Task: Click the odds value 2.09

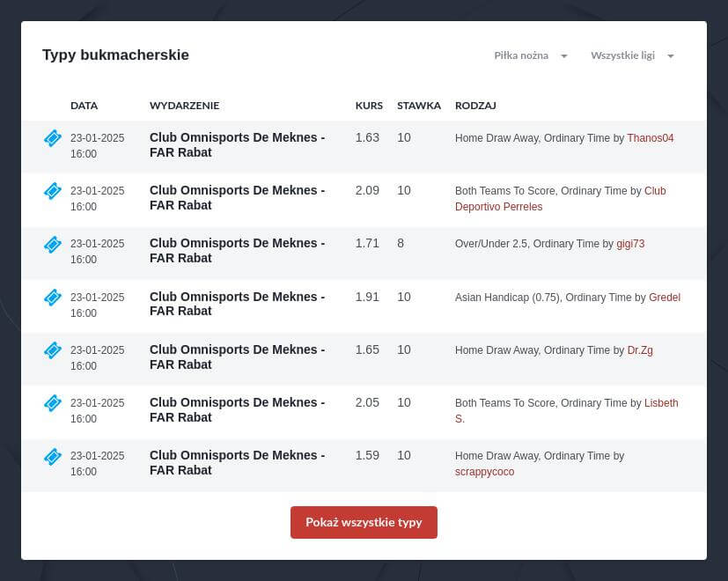Action: pyautogui.click(x=367, y=190)
